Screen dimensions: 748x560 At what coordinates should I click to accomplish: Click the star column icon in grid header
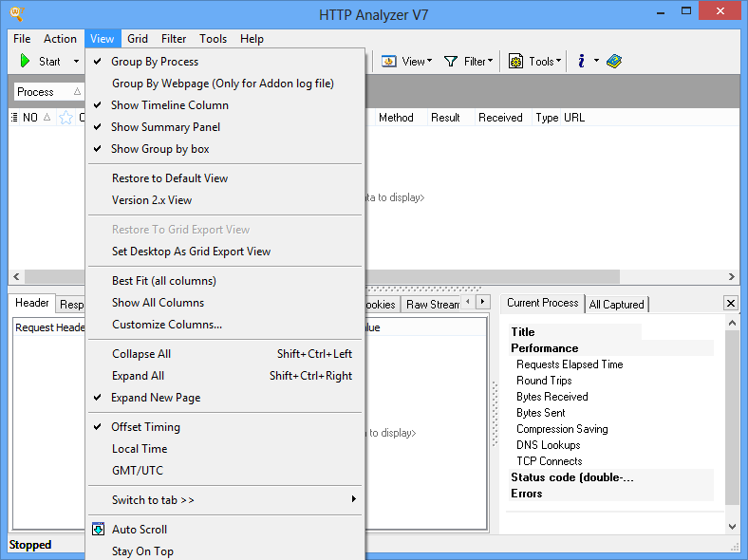tap(65, 118)
